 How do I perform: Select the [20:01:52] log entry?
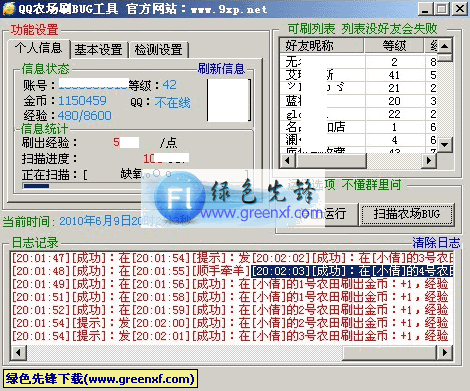pyautogui.click(x=71, y=310)
